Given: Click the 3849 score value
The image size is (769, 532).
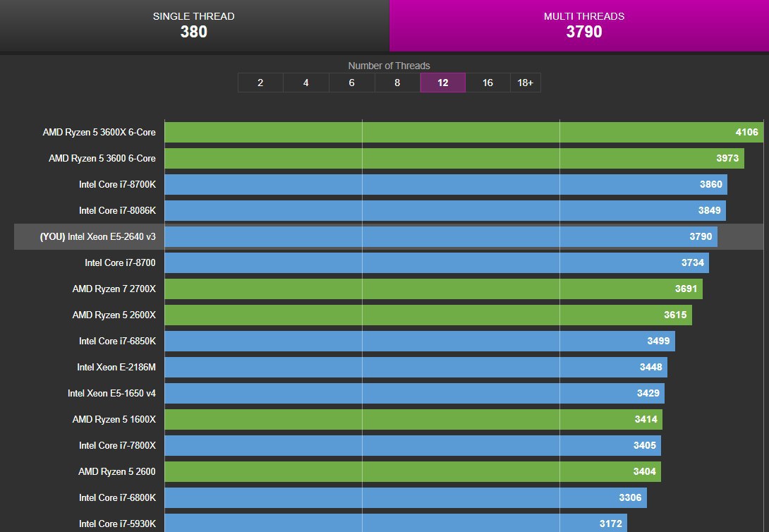Looking at the screenshot, I should [709, 210].
